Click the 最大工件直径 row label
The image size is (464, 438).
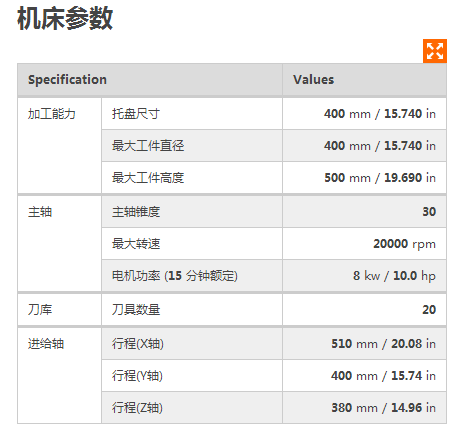click(x=148, y=146)
